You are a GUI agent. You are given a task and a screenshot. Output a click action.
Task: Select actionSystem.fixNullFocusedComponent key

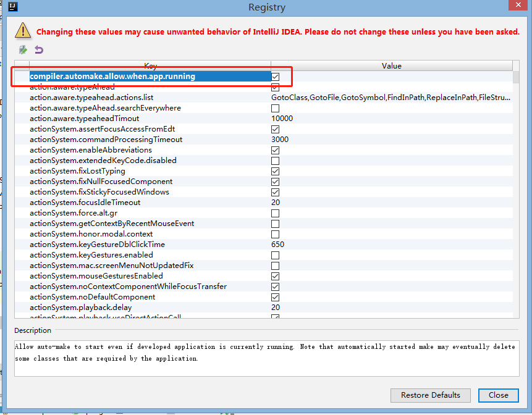point(101,182)
